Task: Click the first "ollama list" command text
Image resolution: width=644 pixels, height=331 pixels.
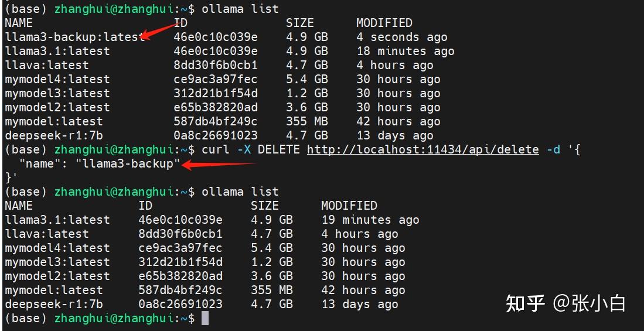Action: pyautogui.click(x=240, y=9)
